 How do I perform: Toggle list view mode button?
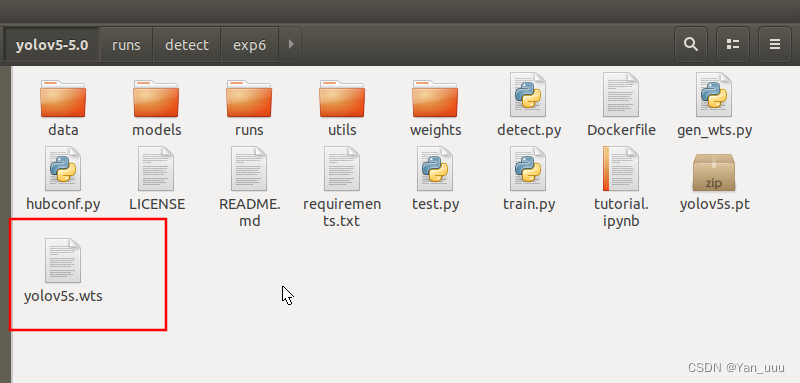[733, 45]
